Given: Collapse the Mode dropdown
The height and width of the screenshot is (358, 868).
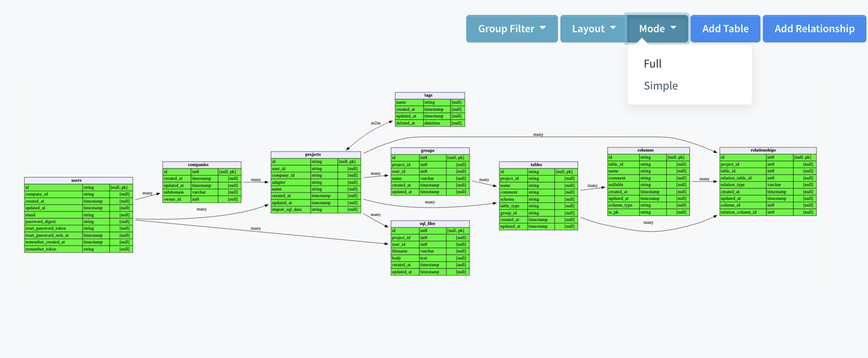Looking at the screenshot, I should click(657, 28).
